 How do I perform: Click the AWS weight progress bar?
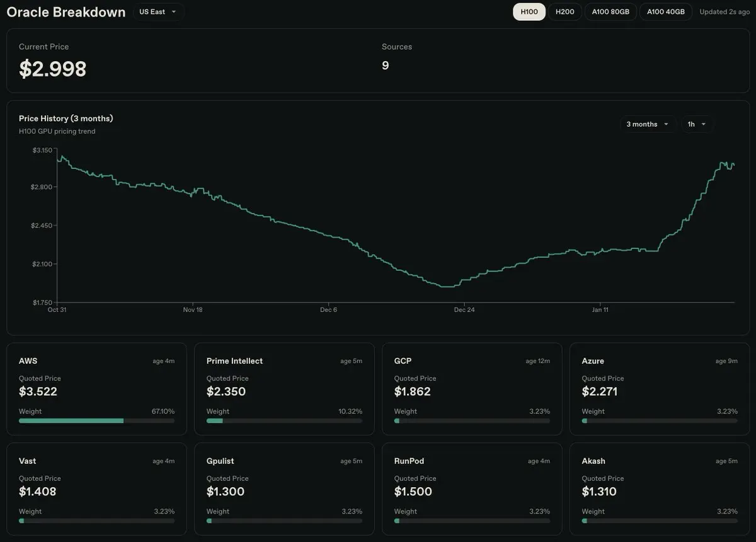(96, 420)
